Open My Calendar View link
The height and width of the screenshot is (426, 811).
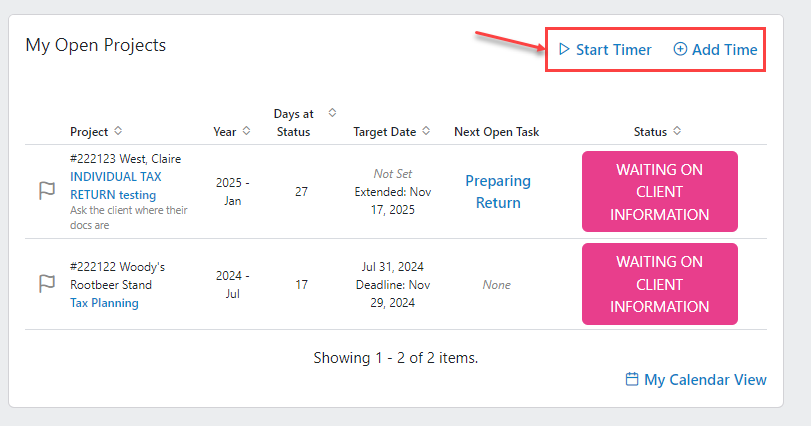(x=705, y=379)
